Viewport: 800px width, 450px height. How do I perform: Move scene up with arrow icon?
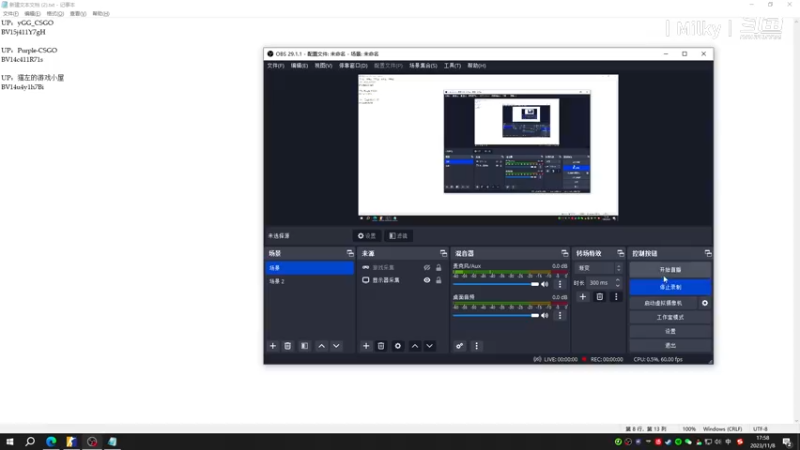click(321, 346)
